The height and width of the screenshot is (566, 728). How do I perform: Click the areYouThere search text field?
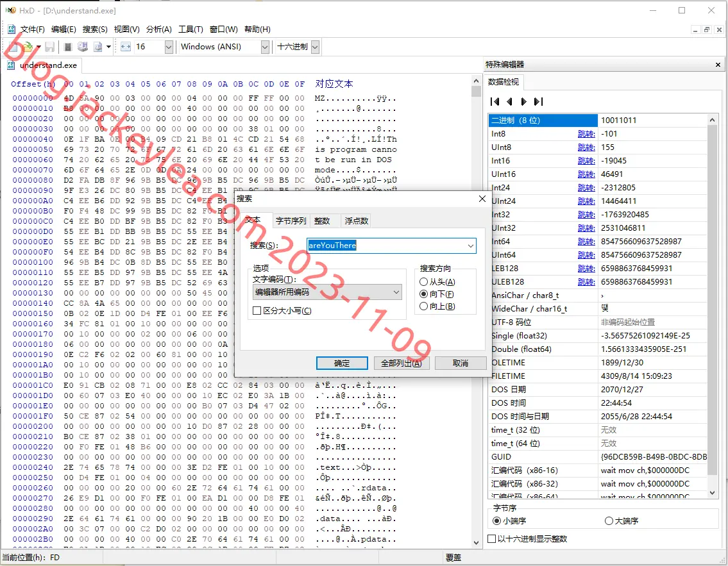[386, 246]
